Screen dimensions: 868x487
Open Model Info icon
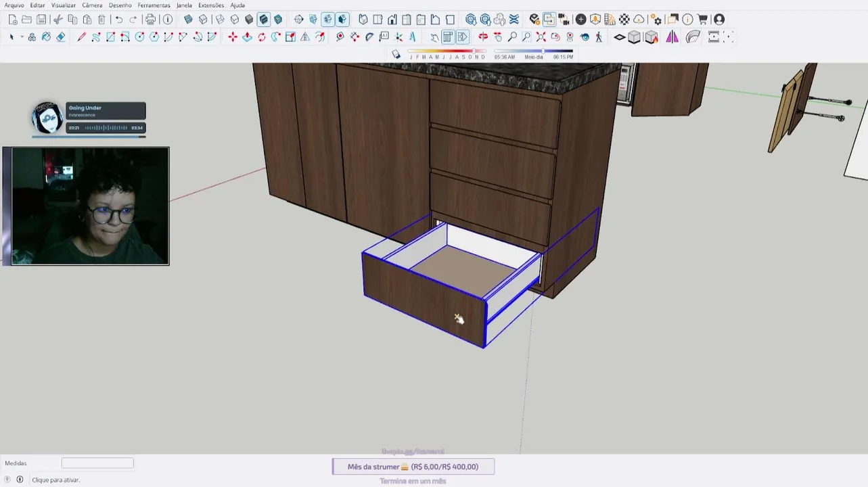tap(168, 20)
